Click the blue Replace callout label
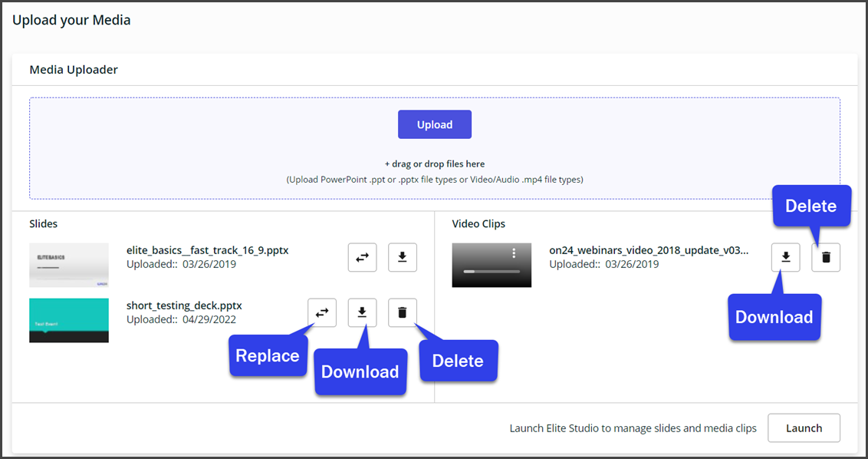Image resolution: width=868 pixels, height=459 pixels. tap(267, 356)
